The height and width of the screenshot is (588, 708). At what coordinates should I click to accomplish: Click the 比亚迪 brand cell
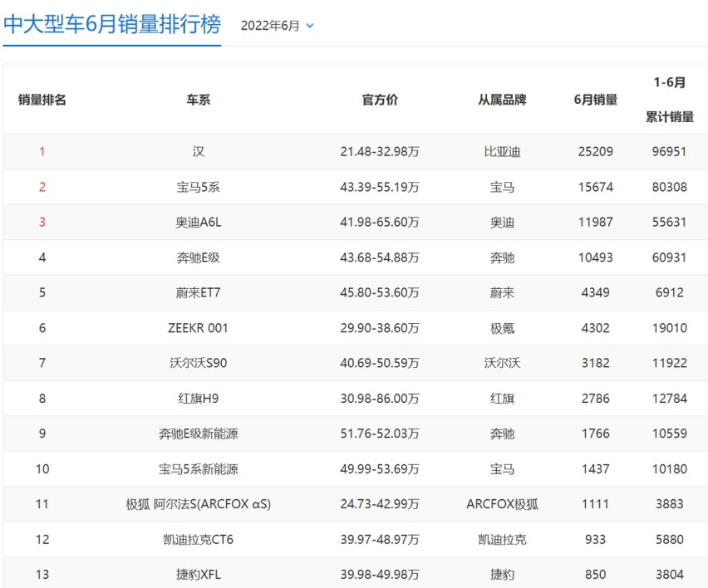[502, 151]
